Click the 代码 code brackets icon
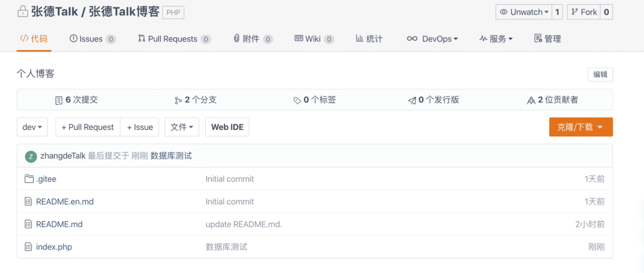Viewport: 644px width, 273px height. tap(24, 38)
